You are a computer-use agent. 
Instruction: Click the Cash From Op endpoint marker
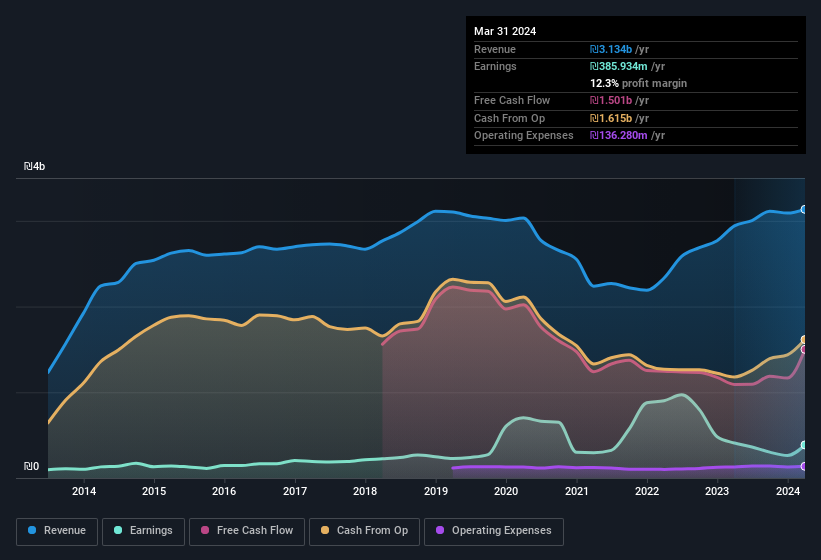[x=804, y=340]
